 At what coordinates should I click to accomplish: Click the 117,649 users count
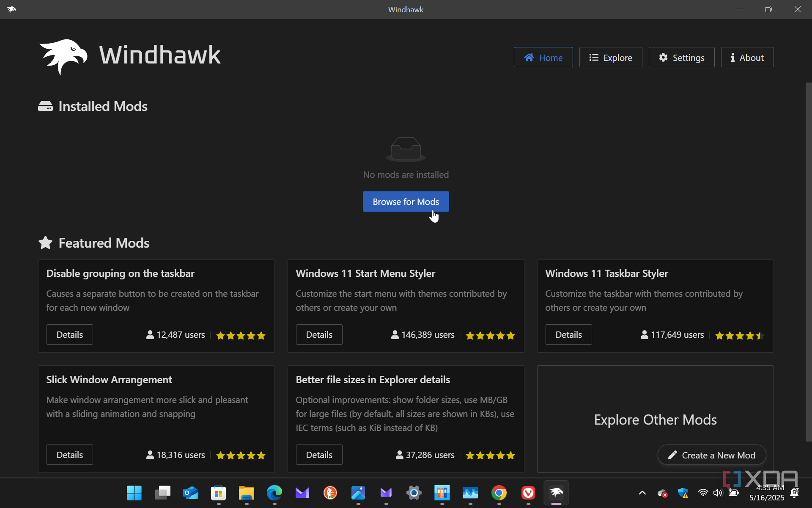(672, 335)
